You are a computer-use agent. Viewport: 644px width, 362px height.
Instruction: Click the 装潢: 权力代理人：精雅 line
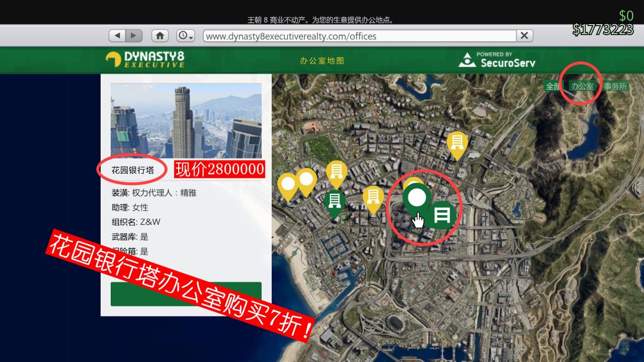coord(154,193)
